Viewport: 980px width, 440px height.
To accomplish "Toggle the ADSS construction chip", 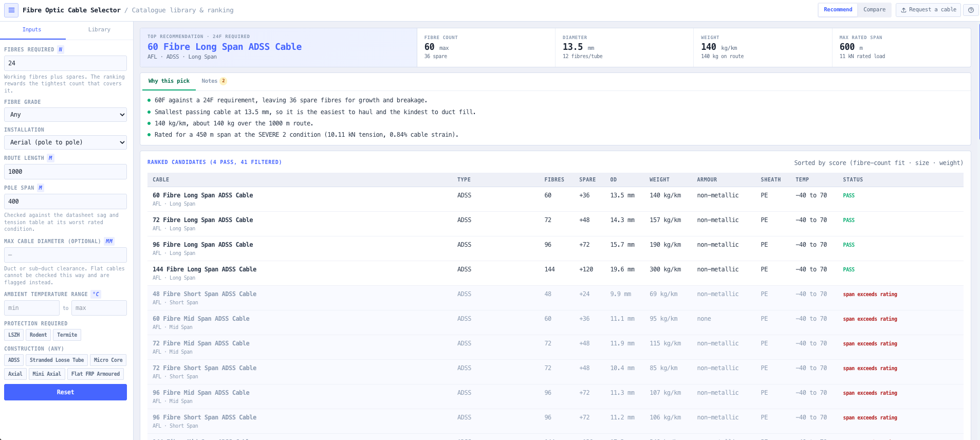I will coord(14,360).
